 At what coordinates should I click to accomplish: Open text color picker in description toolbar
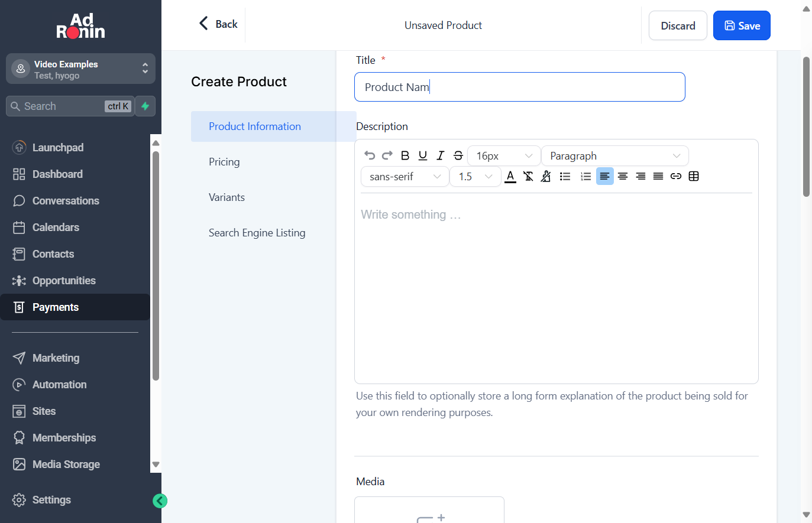(x=510, y=176)
